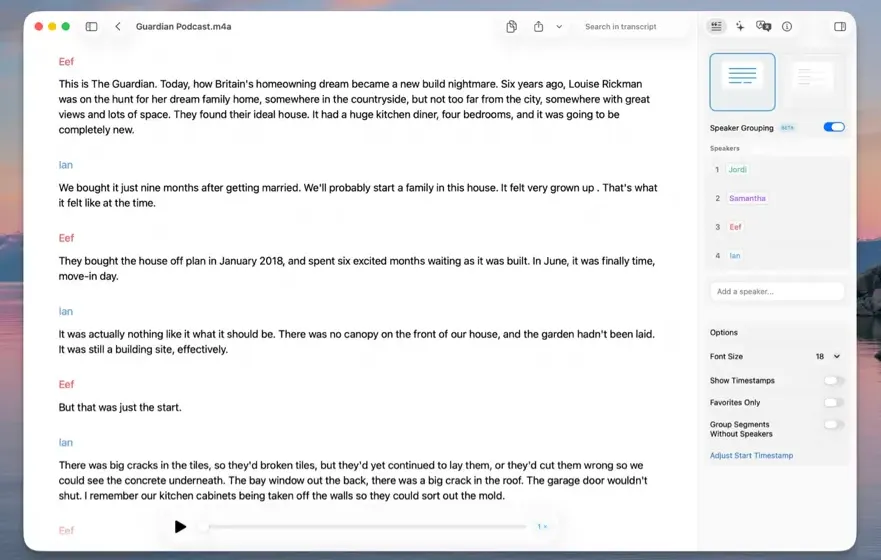
Task: Click the green full-screen window button
Action: 66,26
